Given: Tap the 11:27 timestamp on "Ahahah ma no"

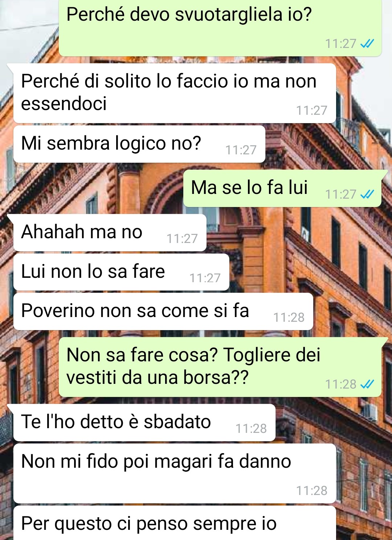Looking at the screenshot, I should point(182,239).
